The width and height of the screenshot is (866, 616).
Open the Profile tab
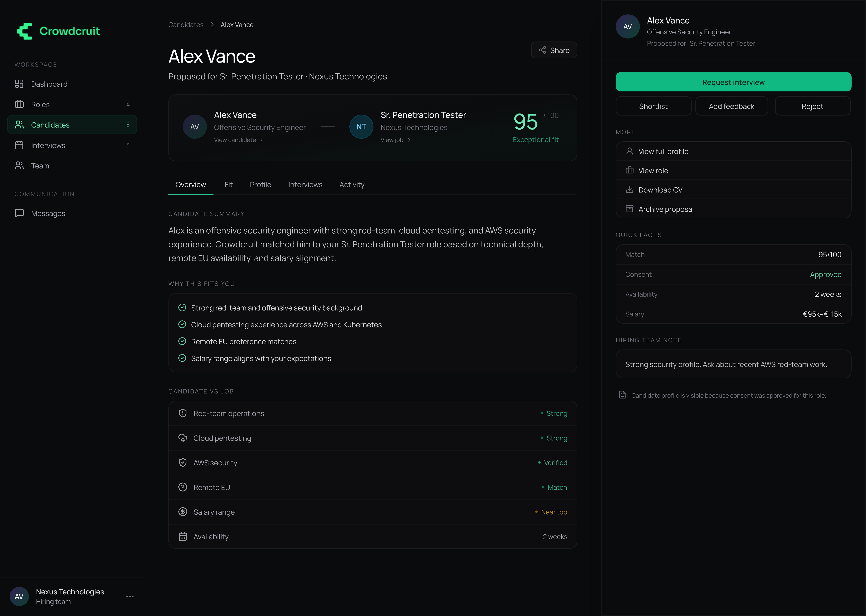260,185
